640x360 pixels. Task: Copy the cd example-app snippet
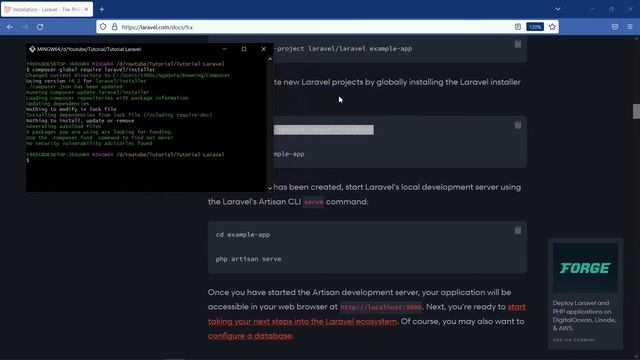coord(518,231)
